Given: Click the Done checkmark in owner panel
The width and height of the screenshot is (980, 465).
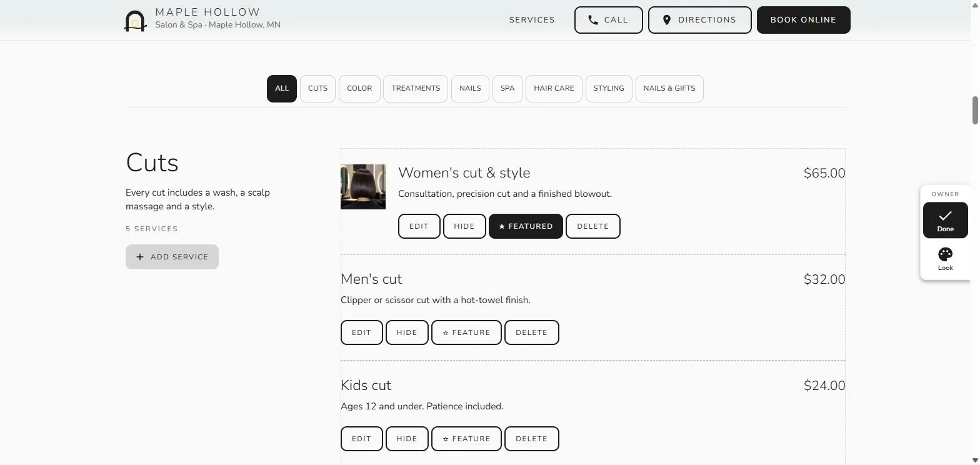Looking at the screenshot, I should click(x=945, y=220).
